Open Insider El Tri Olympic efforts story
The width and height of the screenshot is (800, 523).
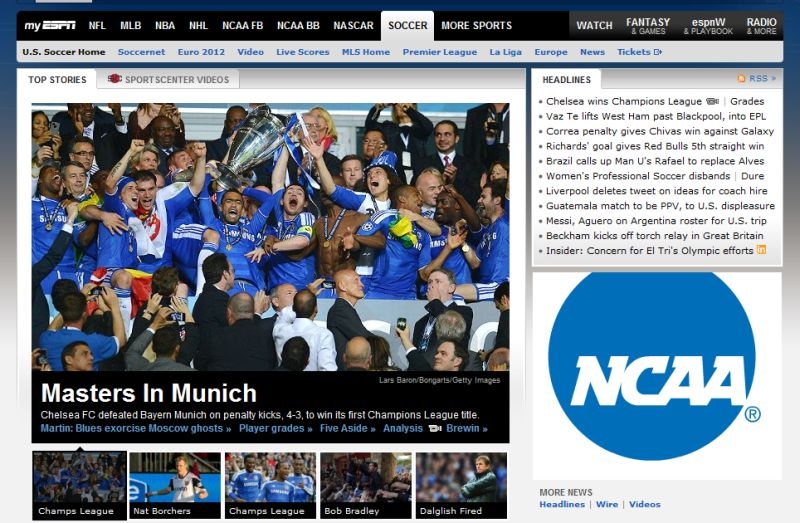pyautogui.click(x=649, y=251)
